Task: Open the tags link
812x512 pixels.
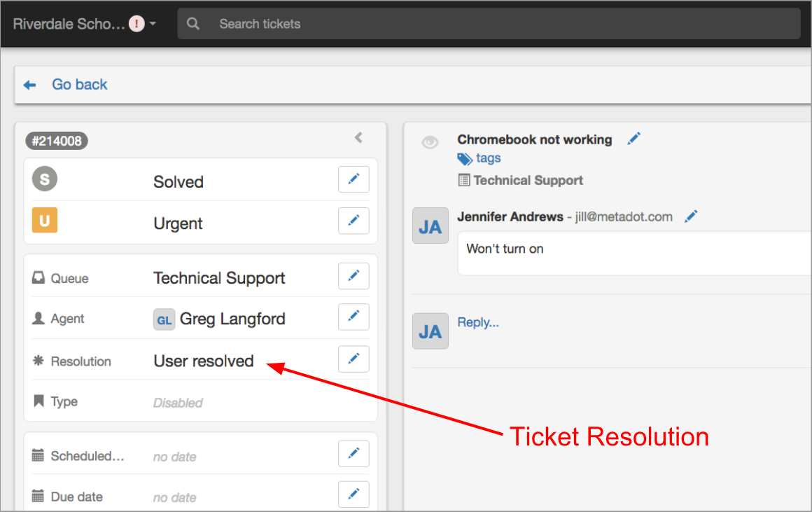Action: (x=488, y=158)
